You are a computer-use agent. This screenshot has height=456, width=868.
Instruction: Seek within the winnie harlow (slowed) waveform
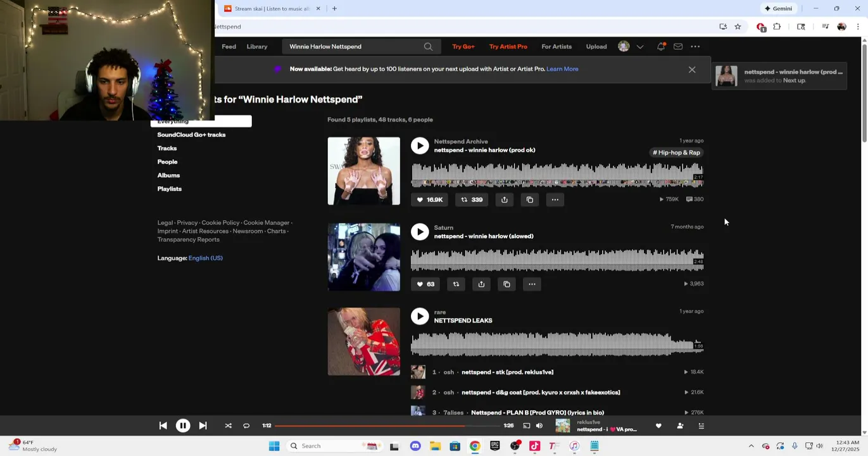click(x=557, y=260)
